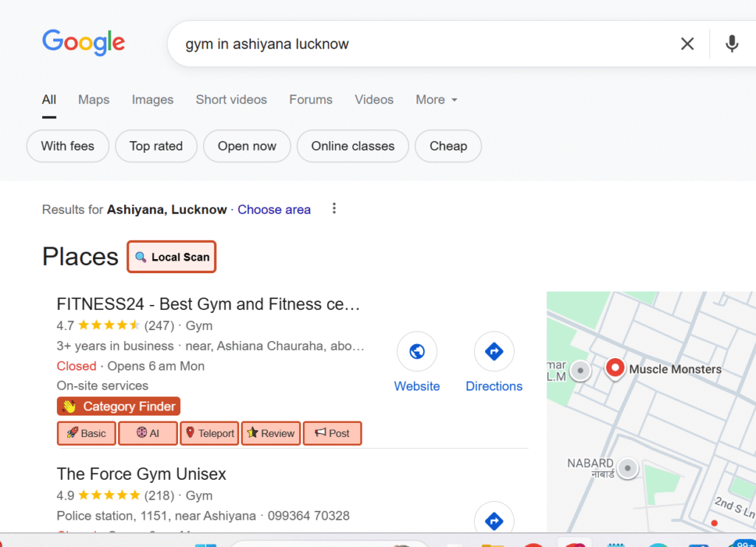Viewport: 756px width, 547px height.
Task: Click the Google logo
Action: coord(83,42)
